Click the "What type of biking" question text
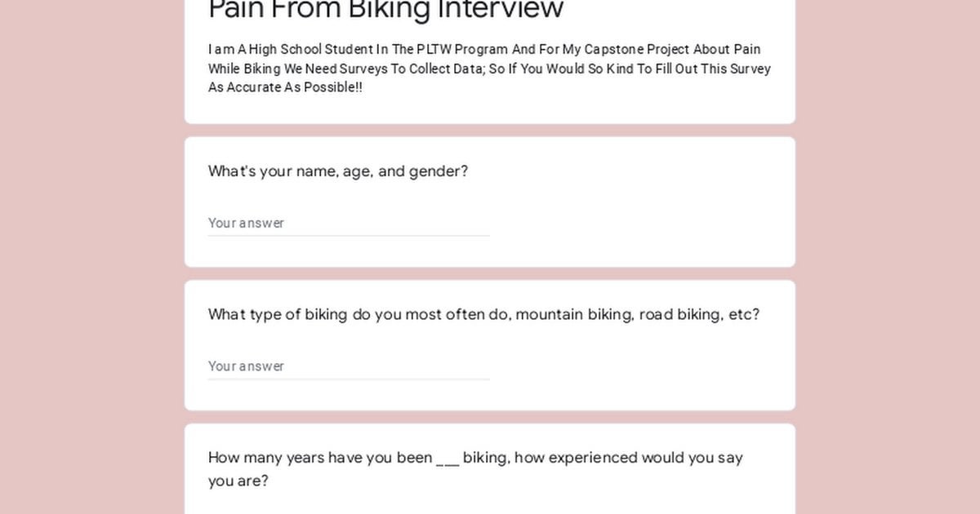Screen dimensions: 980x514 (483, 315)
